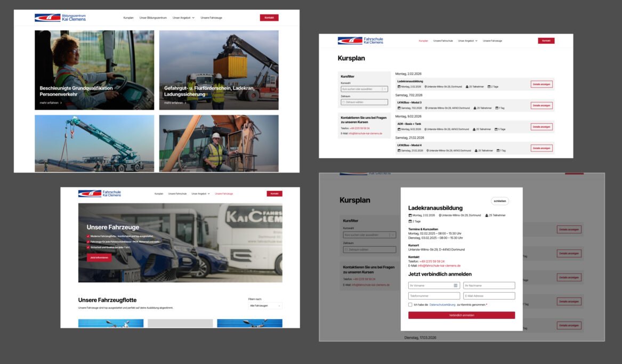Click the 'Jetzt informieren' button
Viewport: 622px width, 364px height.
click(x=99, y=257)
